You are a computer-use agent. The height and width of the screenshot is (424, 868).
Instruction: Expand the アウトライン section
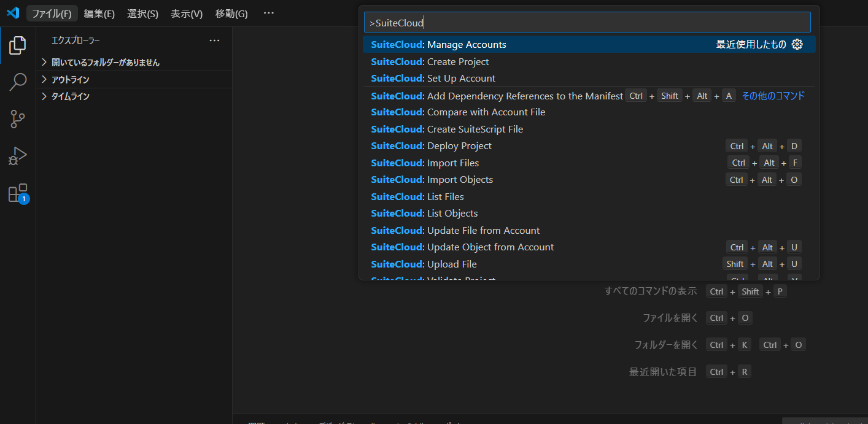134,80
